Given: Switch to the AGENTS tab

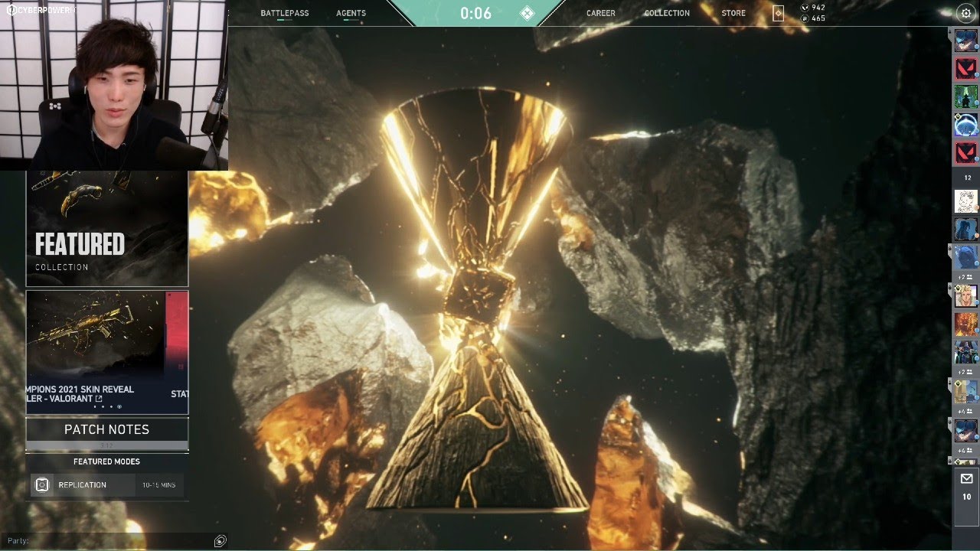Looking at the screenshot, I should [x=351, y=13].
